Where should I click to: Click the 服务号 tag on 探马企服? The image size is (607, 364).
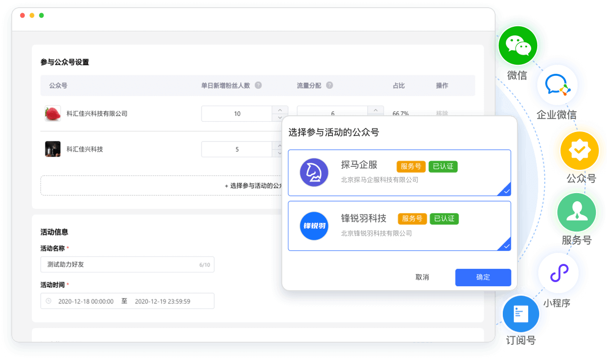click(x=411, y=166)
